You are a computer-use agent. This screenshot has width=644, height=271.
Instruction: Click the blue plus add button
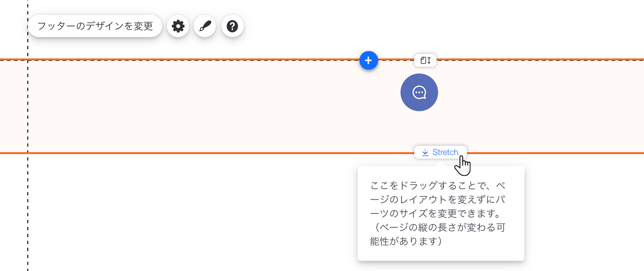pyautogui.click(x=368, y=60)
